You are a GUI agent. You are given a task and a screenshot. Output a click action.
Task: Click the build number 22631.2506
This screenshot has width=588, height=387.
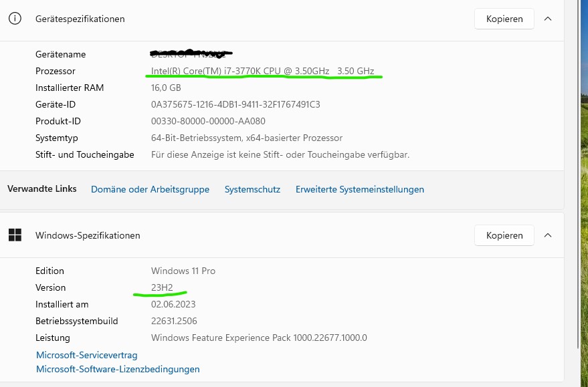tap(174, 321)
